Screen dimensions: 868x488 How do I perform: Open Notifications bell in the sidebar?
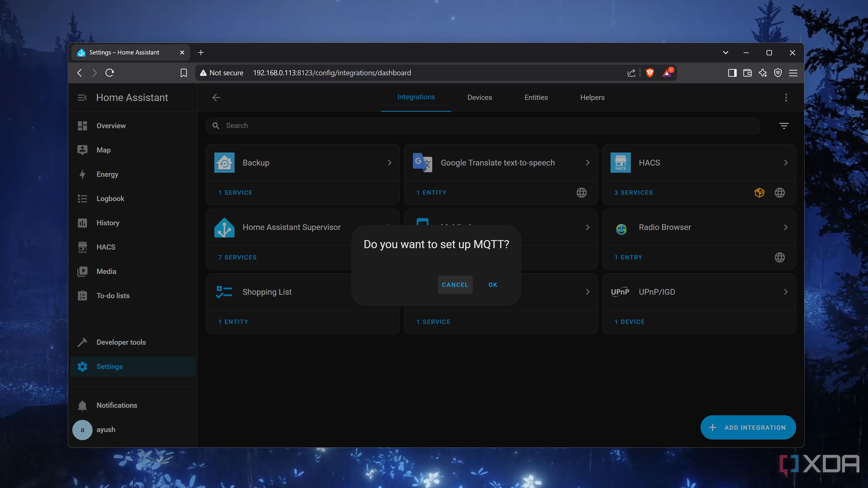pyautogui.click(x=133, y=405)
